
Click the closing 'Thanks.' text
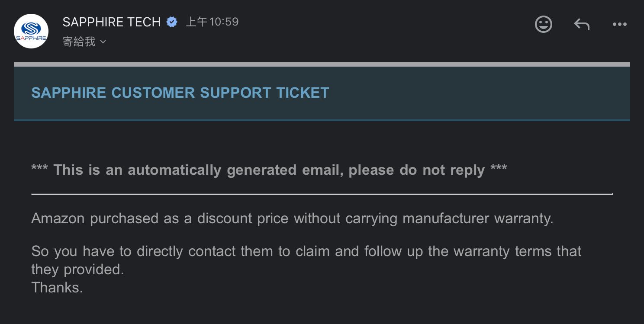57,288
